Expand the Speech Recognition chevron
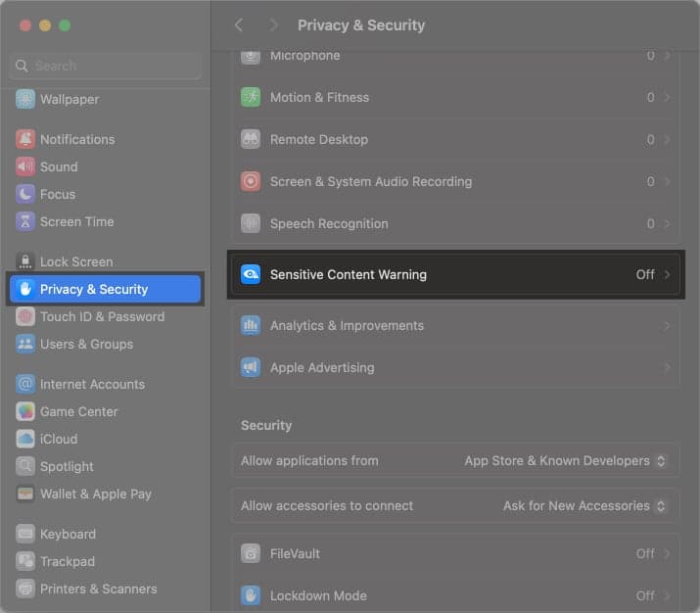 pyautogui.click(x=667, y=223)
